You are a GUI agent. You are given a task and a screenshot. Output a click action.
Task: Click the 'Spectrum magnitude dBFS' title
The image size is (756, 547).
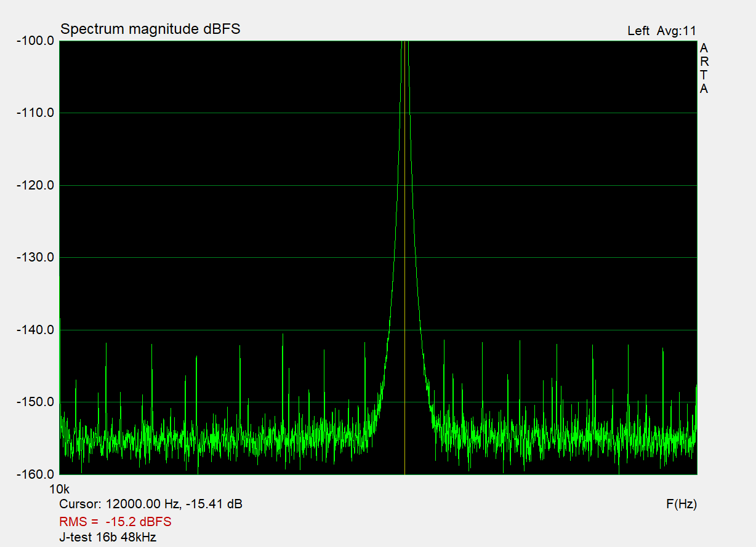point(150,29)
